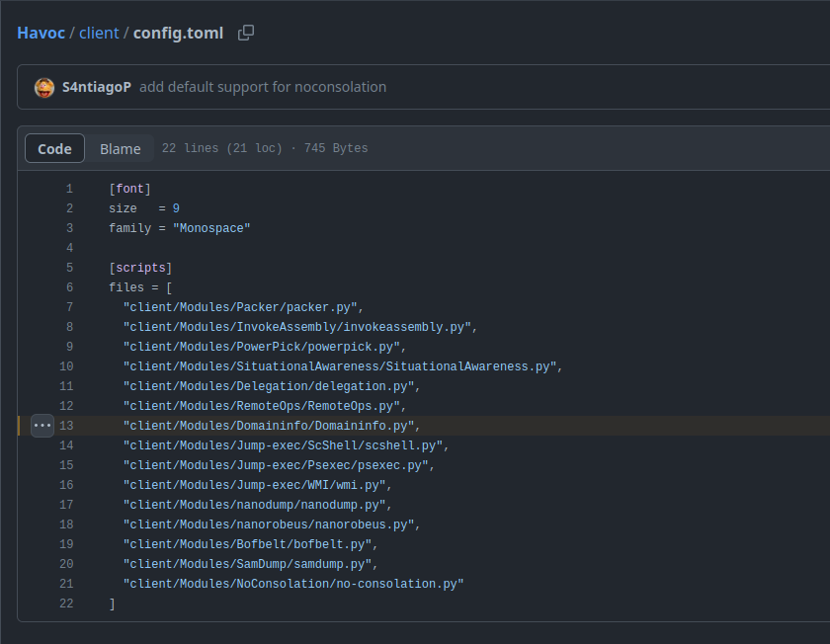This screenshot has height=644, width=830.
Task: Navigate to the client folder breadcrumb
Action: 99,33
